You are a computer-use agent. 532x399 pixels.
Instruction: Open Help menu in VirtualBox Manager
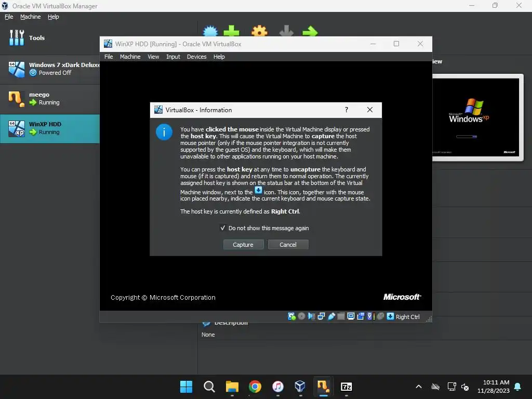coord(54,17)
